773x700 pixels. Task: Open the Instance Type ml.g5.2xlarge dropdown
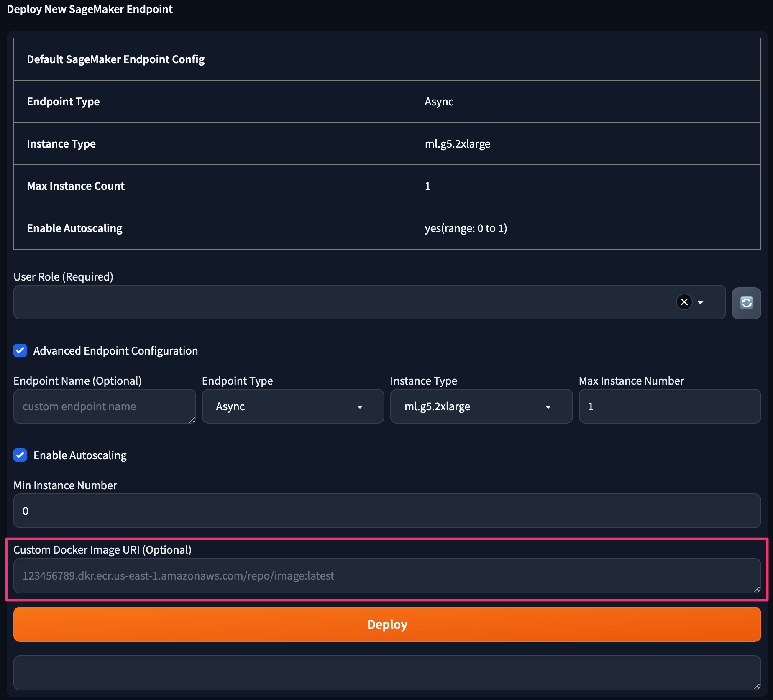click(481, 406)
